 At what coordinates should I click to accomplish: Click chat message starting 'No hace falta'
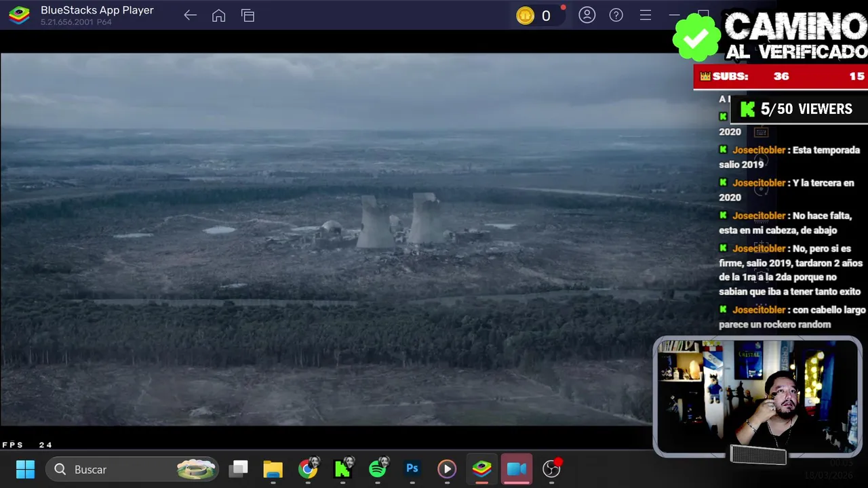point(785,223)
